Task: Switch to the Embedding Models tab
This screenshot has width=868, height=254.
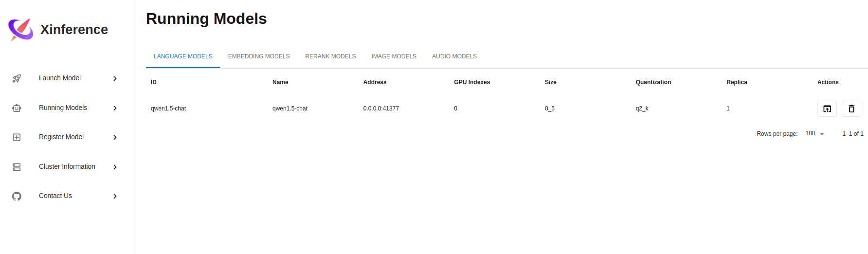Action: tap(259, 56)
